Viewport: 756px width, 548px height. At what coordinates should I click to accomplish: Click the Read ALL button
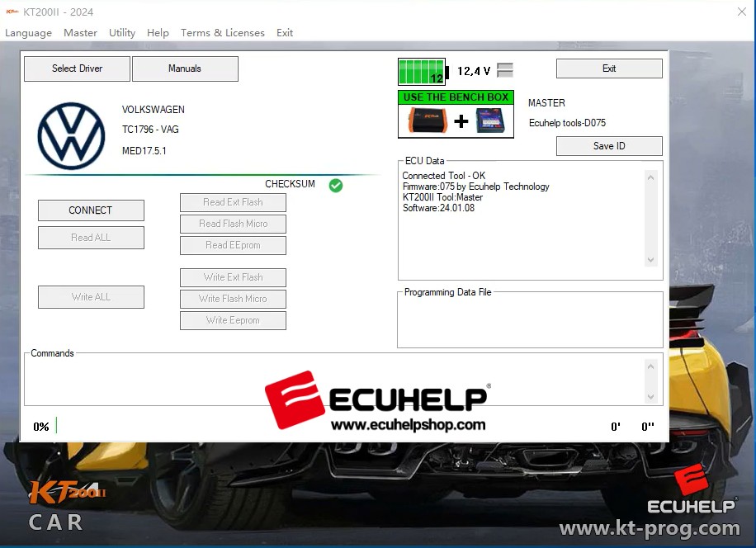pyautogui.click(x=91, y=238)
